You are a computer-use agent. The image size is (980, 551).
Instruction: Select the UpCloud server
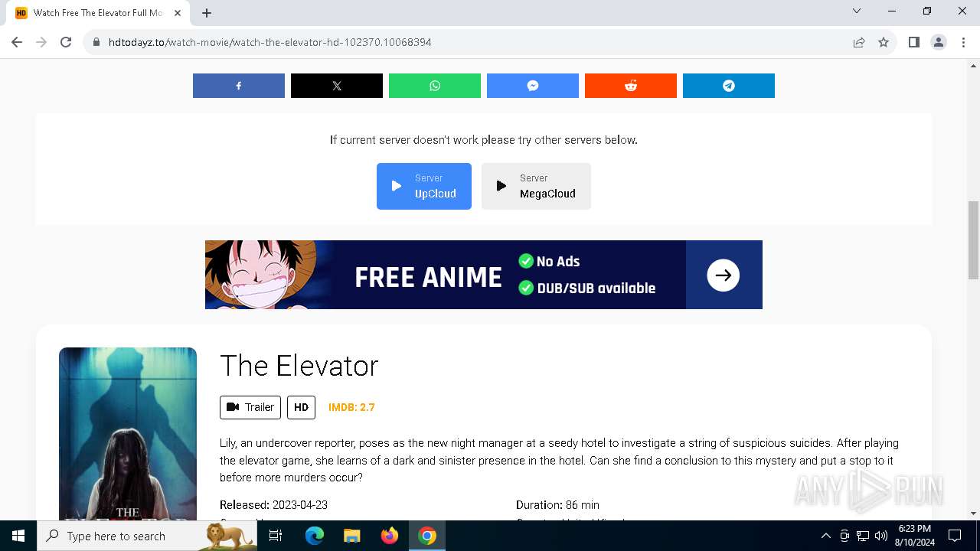point(424,186)
